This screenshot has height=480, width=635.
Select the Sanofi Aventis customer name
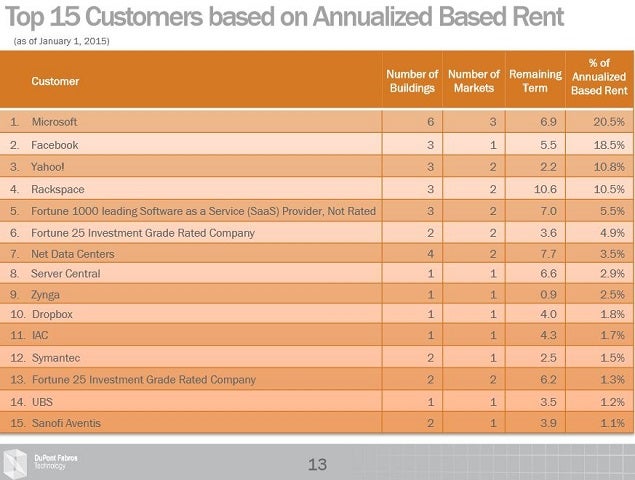(x=66, y=423)
